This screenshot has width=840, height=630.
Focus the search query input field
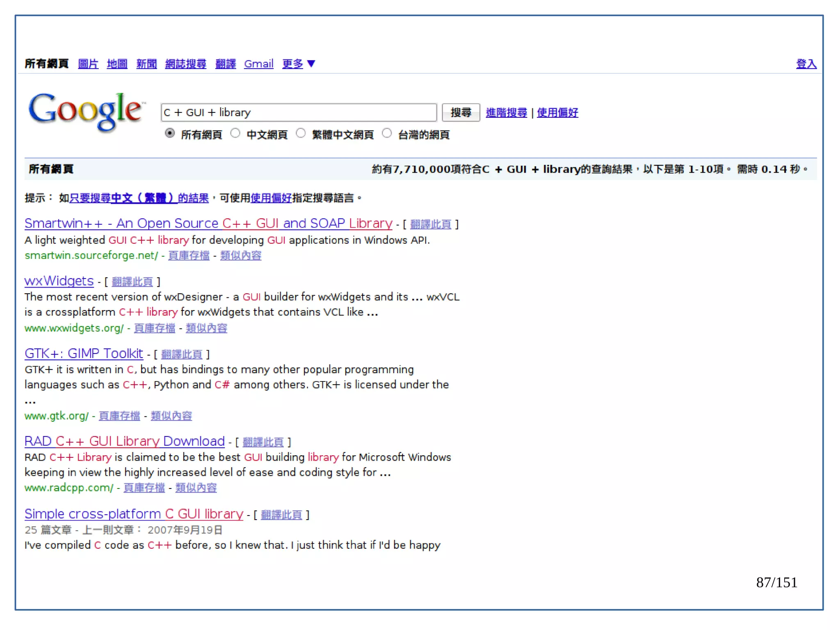299,112
